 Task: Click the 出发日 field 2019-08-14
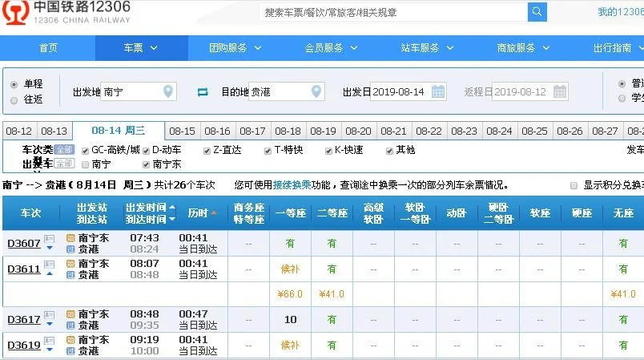pyautogui.click(x=409, y=91)
